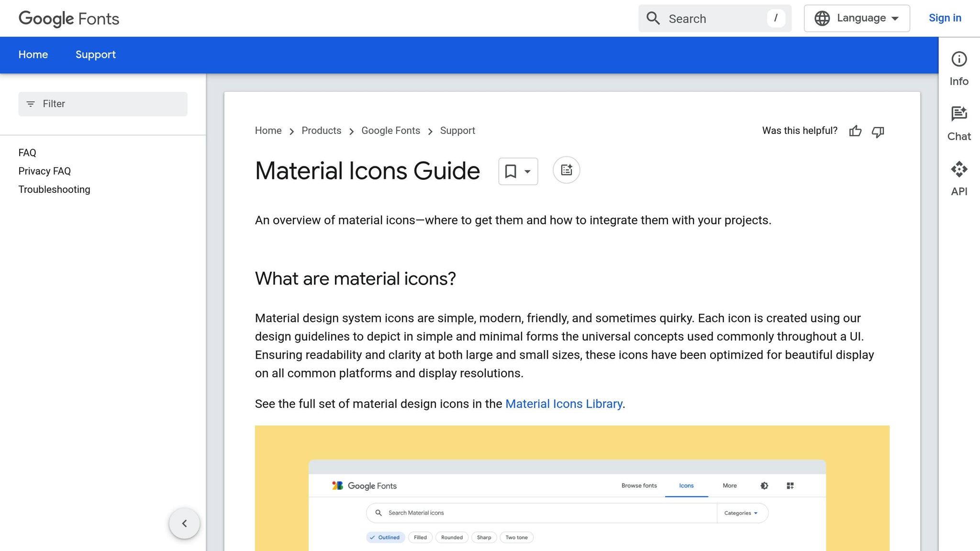
Task: Open the Troubleshooting page
Action: coord(54,189)
